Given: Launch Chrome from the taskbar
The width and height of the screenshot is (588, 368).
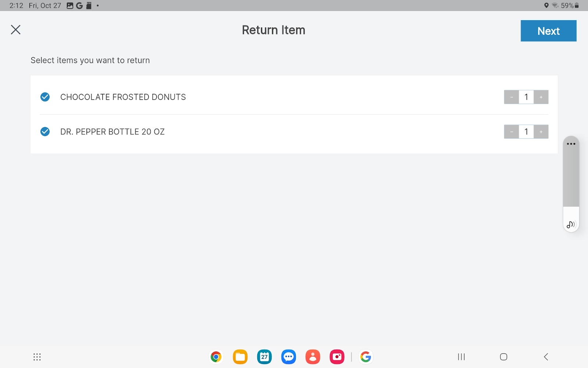Looking at the screenshot, I should 216,357.
